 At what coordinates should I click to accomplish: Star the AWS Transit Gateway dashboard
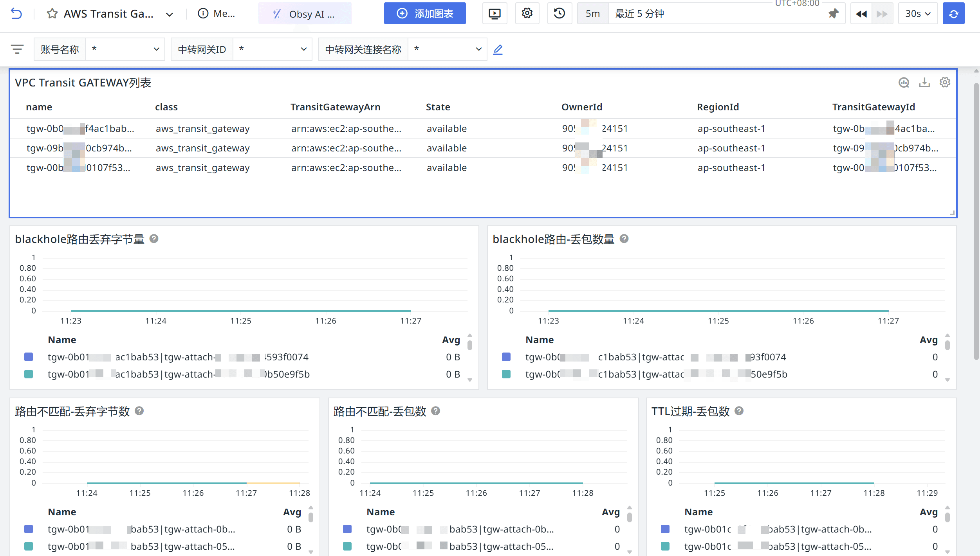pyautogui.click(x=52, y=14)
